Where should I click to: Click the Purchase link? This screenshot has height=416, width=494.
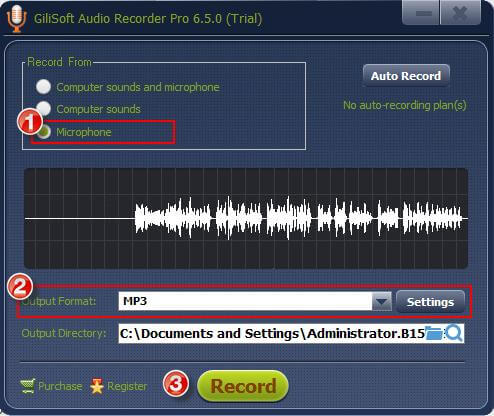60,386
